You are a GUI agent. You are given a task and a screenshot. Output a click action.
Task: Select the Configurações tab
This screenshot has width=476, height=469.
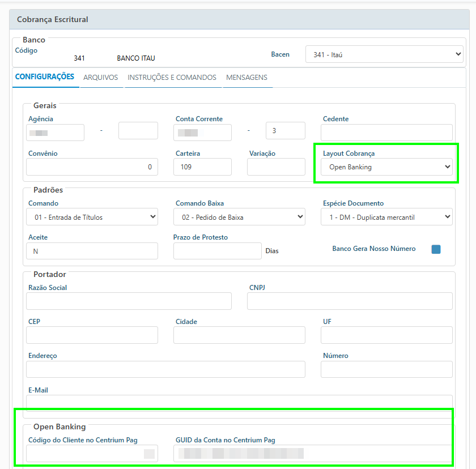pyautogui.click(x=44, y=77)
